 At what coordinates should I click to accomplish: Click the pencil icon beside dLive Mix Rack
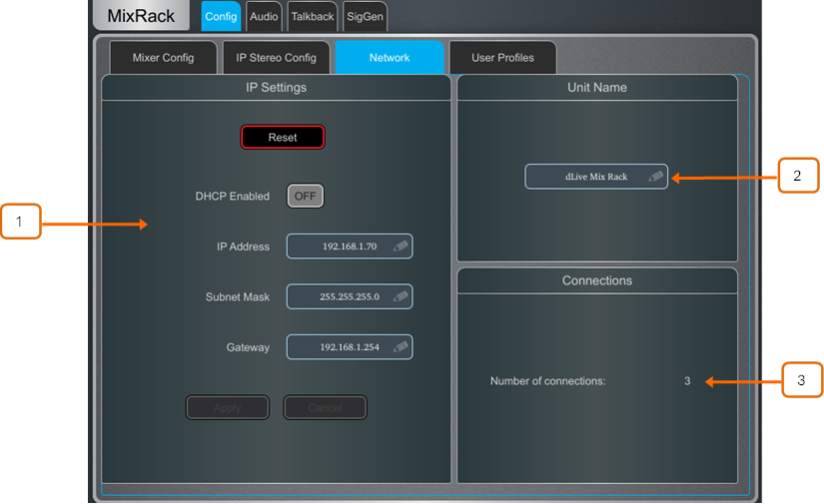click(x=655, y=177)
